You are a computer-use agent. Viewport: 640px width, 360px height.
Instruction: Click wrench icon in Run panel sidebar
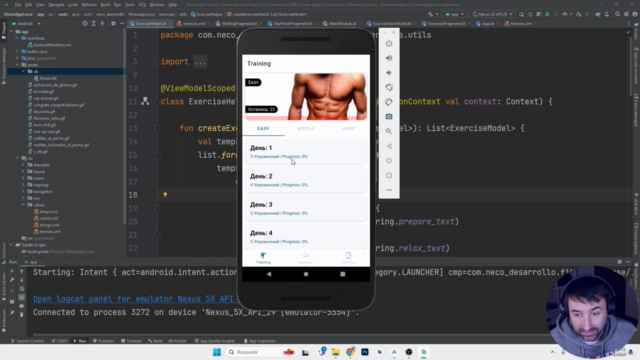click(12, 280)
